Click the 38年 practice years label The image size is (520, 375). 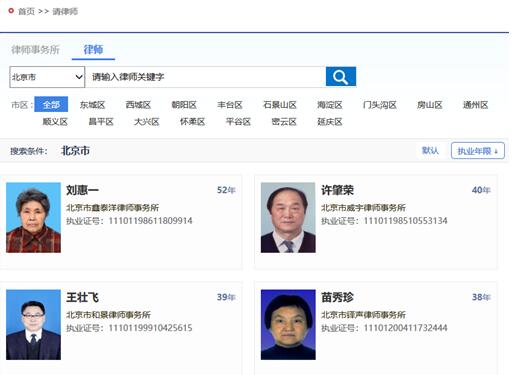(x=481, y=297)
